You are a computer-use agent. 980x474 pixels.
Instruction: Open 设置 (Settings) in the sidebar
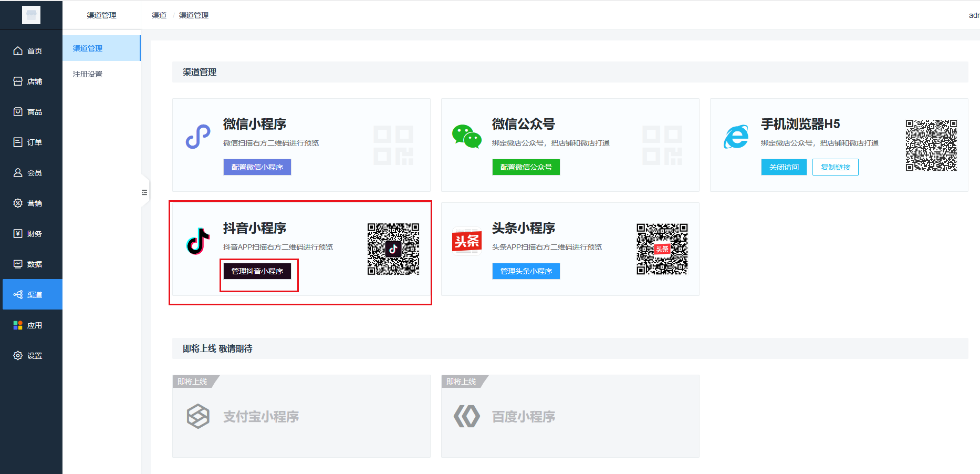click(31, 356)
